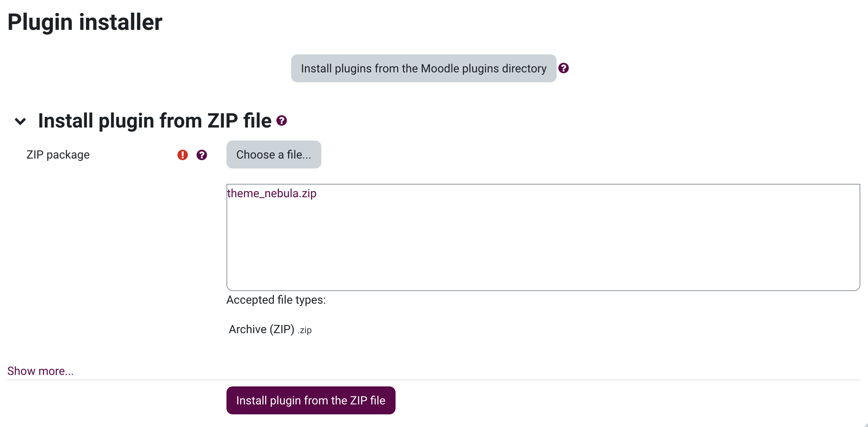Click the bottom border of the file area
Viewport: 868px width, 427px height.
pos(543,290)
